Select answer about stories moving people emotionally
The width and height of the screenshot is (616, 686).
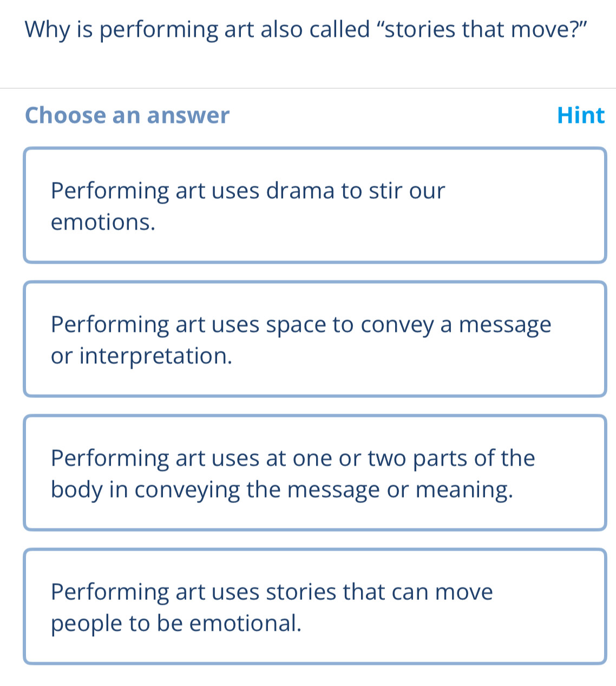click(x=314, y=606)
